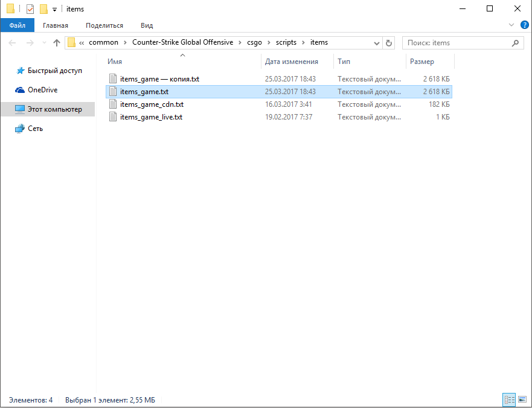Go up one folder level

point(56,43)
